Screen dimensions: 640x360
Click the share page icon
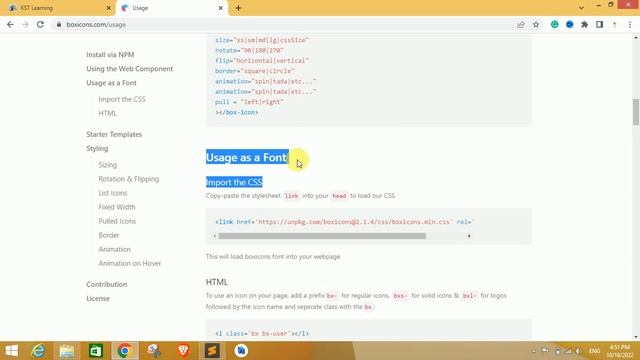(x=521, y=24)
